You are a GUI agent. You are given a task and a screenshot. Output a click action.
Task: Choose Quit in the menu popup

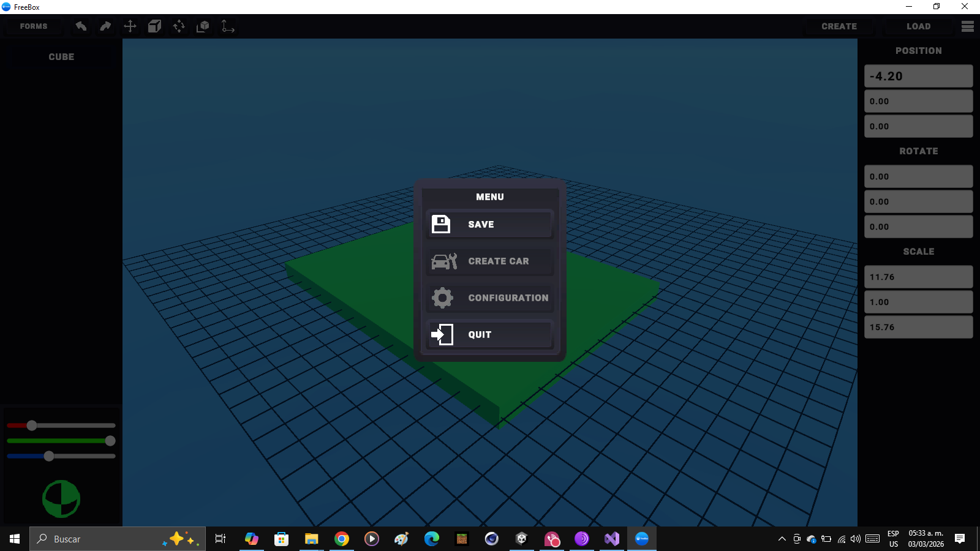pos(490,334)
